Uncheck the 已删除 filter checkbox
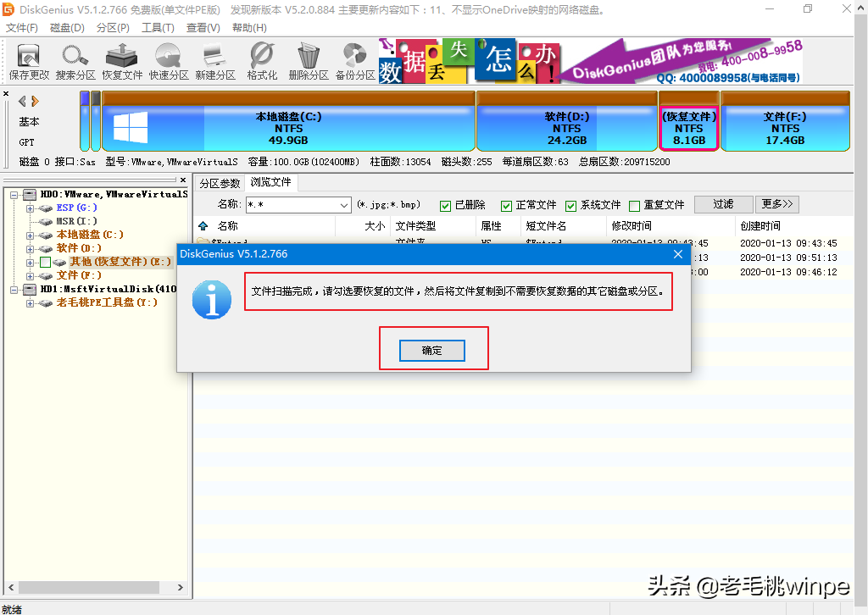 445,204
